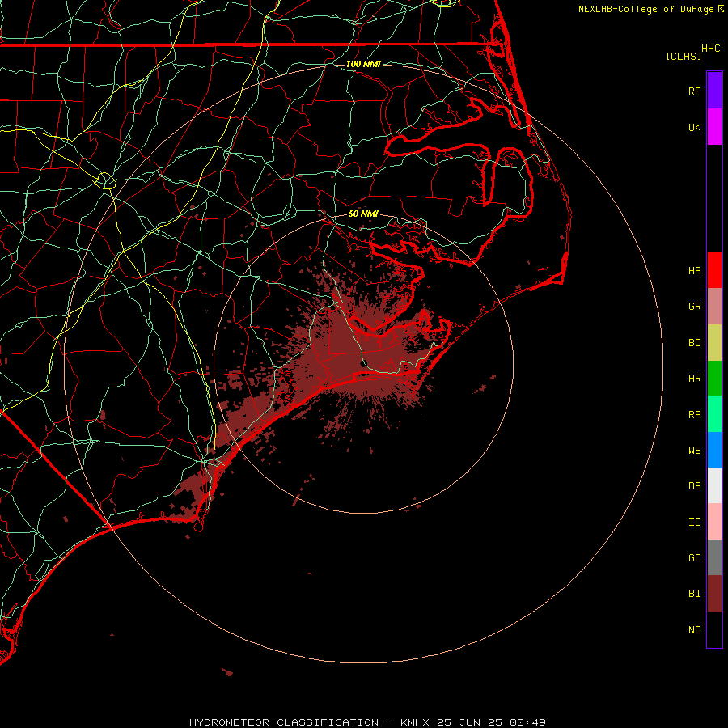Click the HYDROMETEOR CLASSIFICATION title text
Screen dimensions: 728x728
click(x=284, y=722)
